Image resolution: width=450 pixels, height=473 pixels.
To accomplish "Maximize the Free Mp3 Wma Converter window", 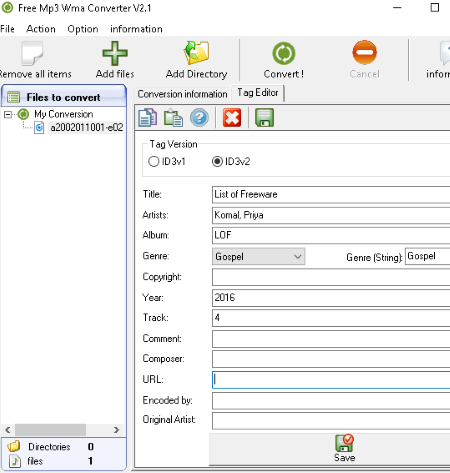I will (x=435, y=7).
